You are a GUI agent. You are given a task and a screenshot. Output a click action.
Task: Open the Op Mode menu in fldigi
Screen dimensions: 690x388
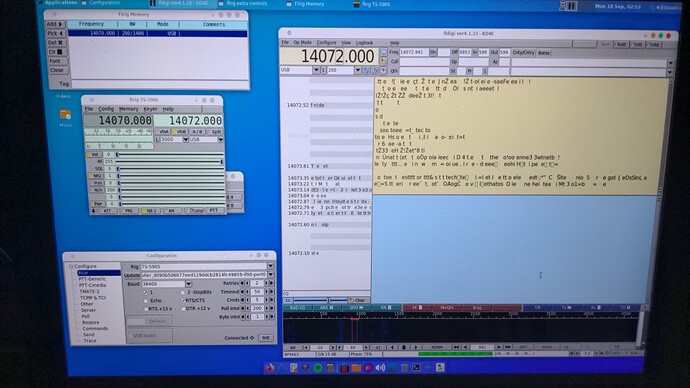pos(302,43)
